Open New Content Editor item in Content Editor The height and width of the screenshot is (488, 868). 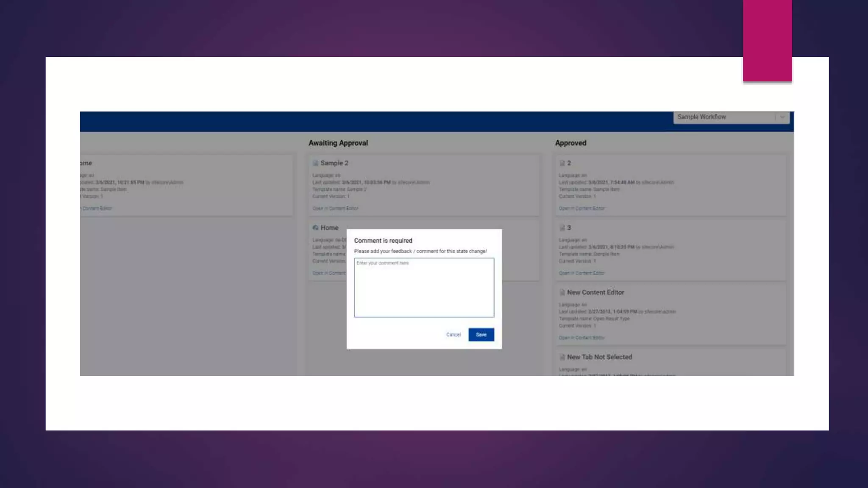point(581,338)
